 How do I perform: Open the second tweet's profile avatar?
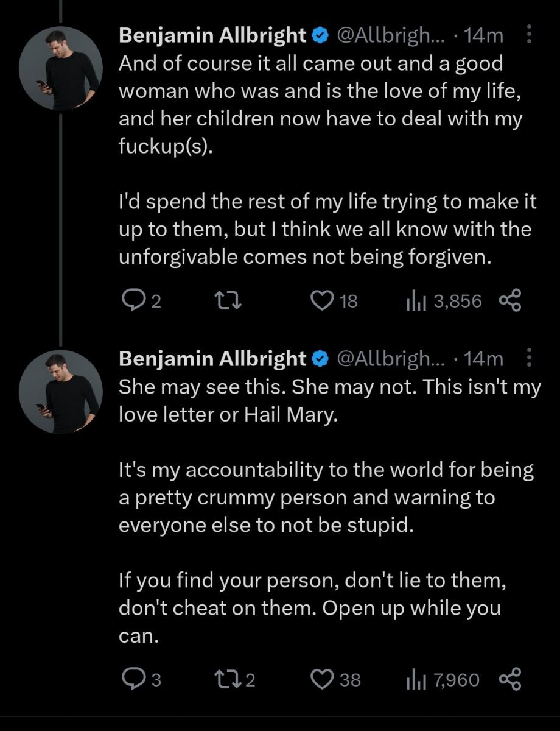pos(60,390)
